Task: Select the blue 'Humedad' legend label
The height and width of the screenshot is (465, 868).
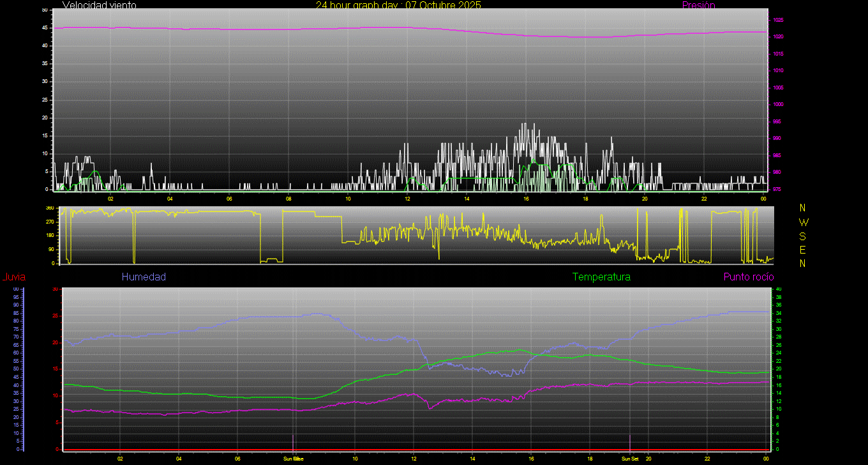Action: pyautogui.click(x=144, y=277)
